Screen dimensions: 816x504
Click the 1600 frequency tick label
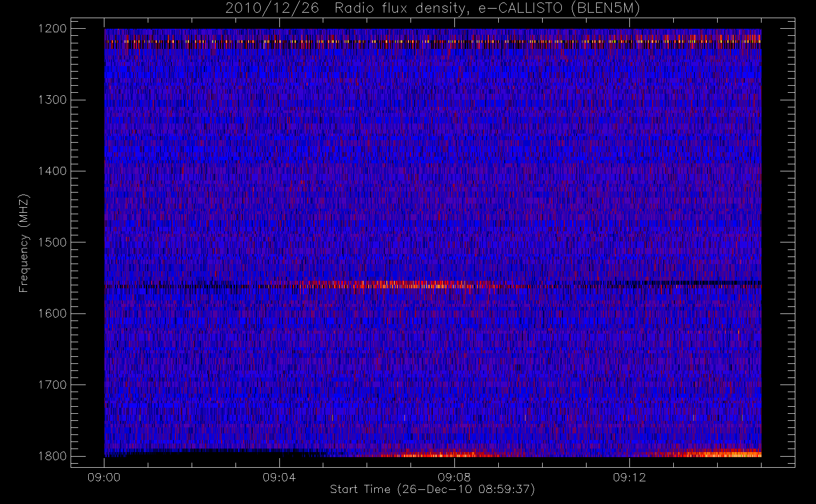point(52,313)
